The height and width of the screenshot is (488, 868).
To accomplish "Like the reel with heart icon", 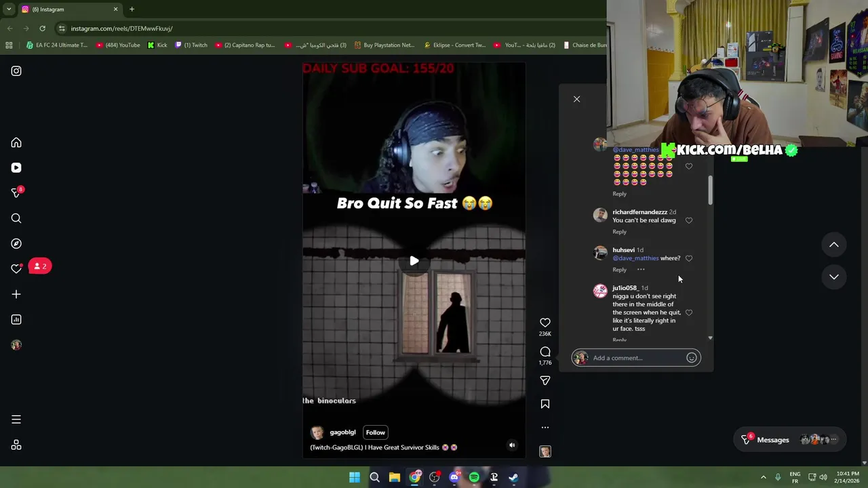I will [545, 323].
